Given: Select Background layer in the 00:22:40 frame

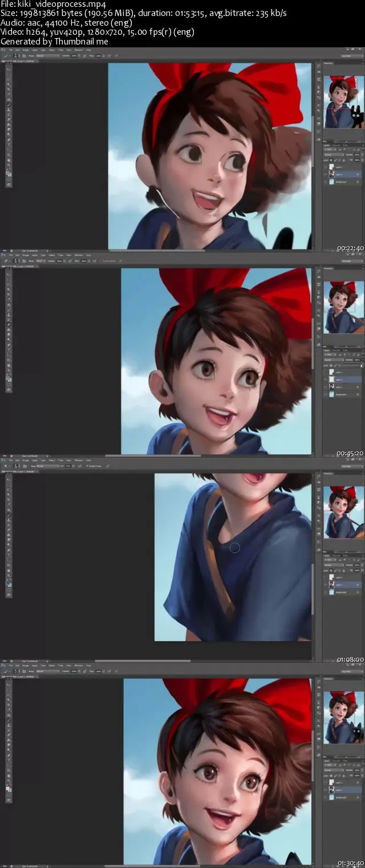Looking at the screenshot, I should point(343,182).
